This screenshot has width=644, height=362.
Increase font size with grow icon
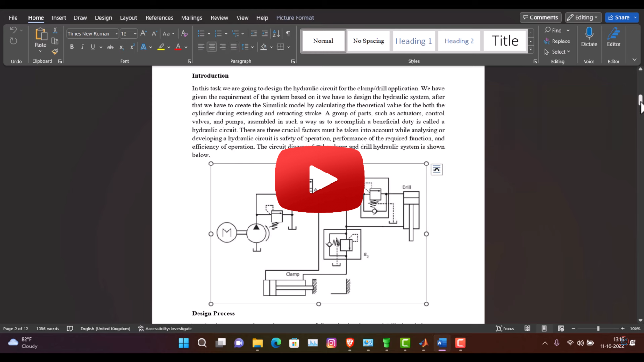[144, 33]
